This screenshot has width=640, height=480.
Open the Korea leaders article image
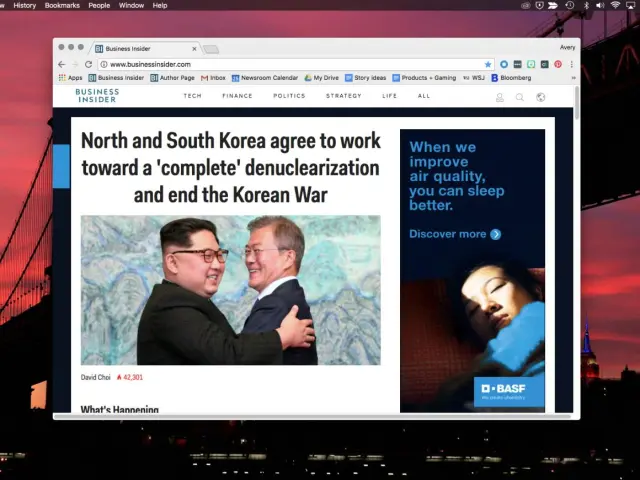coord(231,290)
